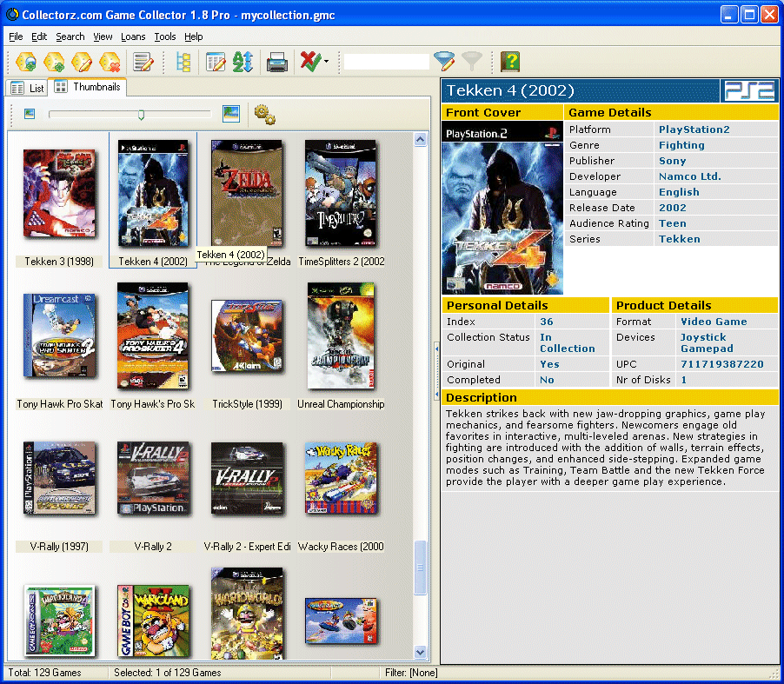
Task: Sort the game list
Action: (x=243, y=62)
